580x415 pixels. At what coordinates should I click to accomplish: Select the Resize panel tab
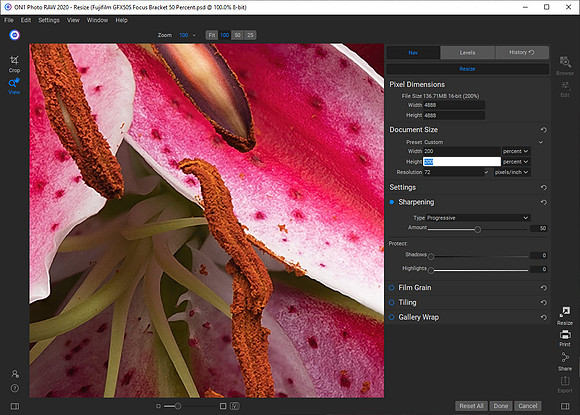tap(467, 69)
